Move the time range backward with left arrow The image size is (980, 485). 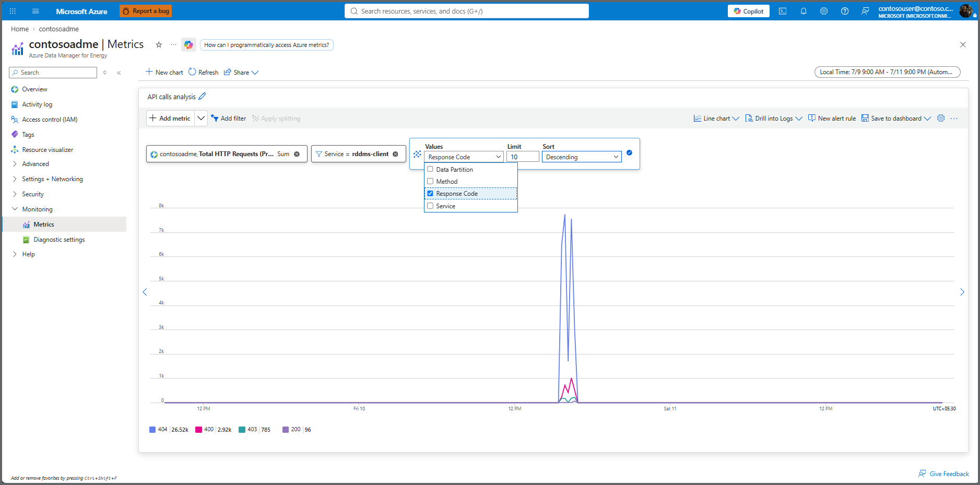point(145,292)
